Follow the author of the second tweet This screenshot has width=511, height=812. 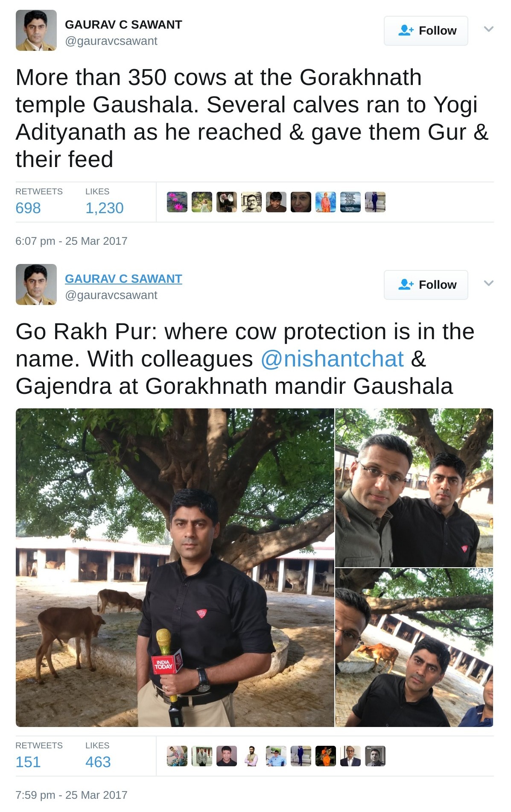pyautogui.click(x=426, y=285)
